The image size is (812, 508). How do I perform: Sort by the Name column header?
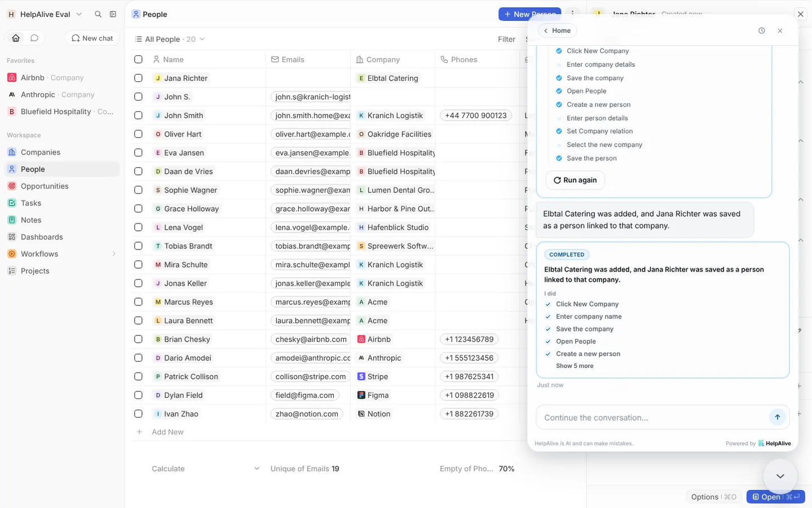206,59
